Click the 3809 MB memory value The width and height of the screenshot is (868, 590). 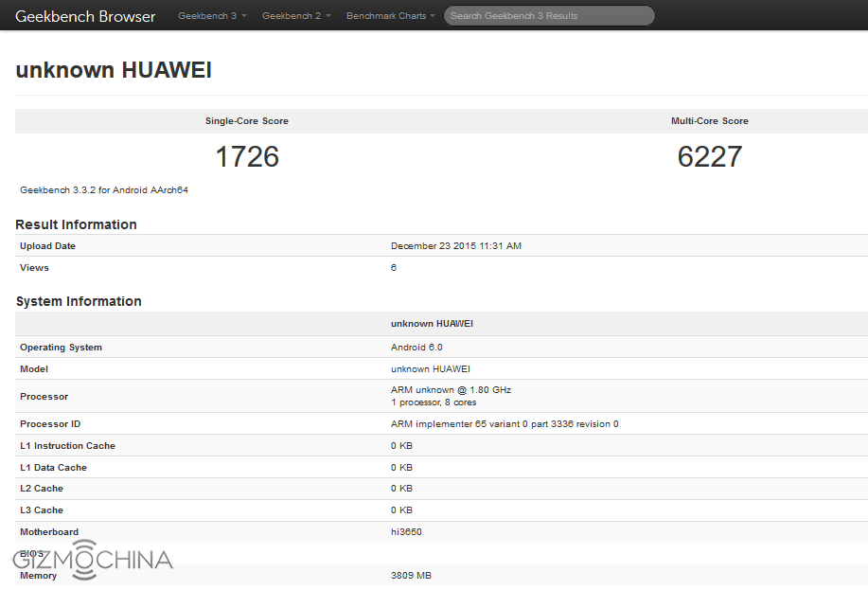click(x=412, y=576)
